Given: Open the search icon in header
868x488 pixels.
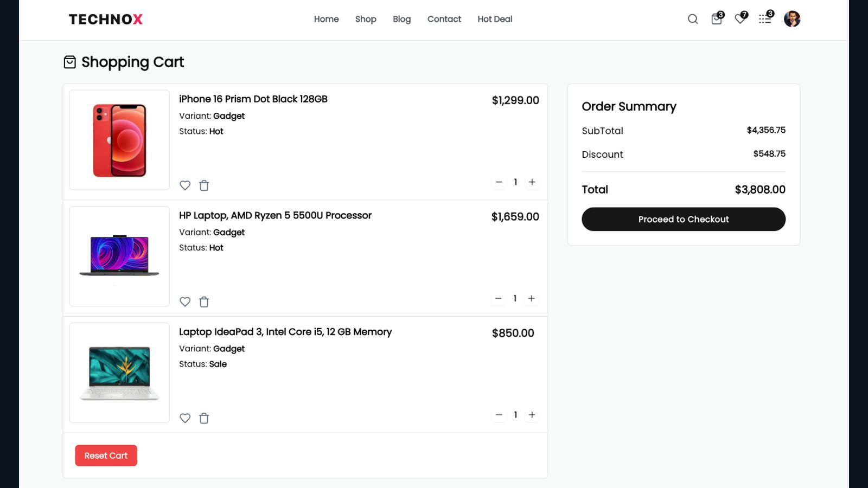Looking at the screenshot, I should [x=693, y=19].
